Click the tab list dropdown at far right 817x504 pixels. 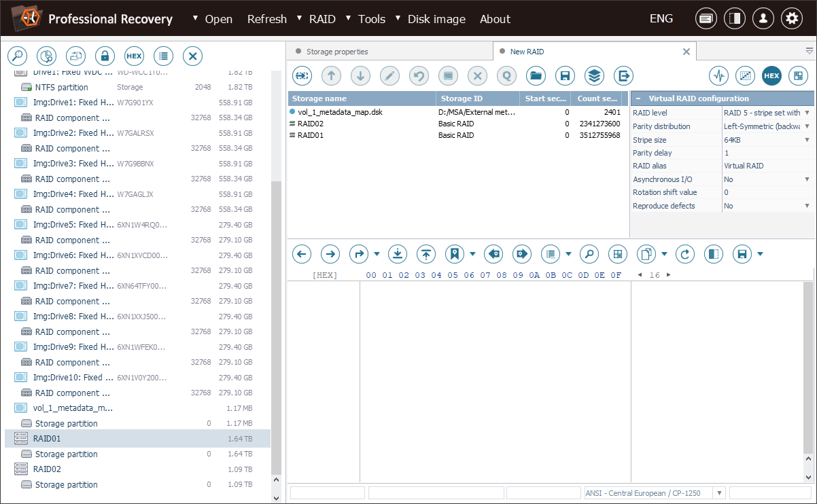[x=810, y=51]
